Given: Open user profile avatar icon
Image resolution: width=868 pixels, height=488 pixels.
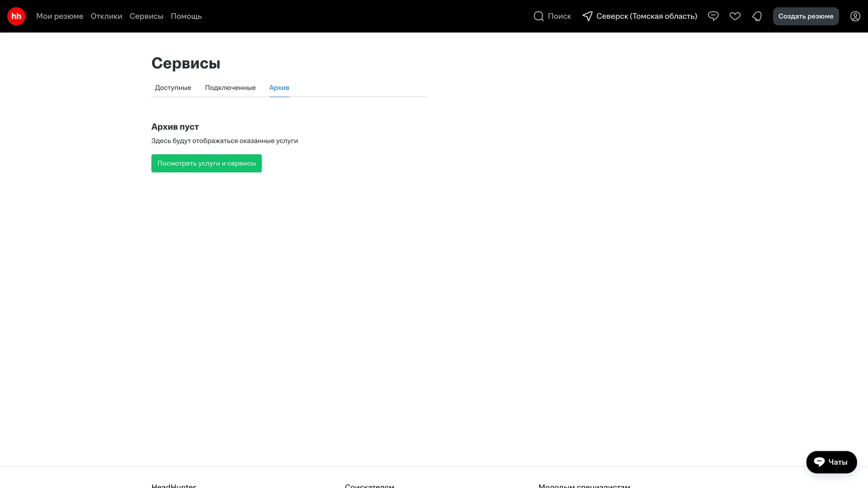Looking at the screenshot, I should pos(855,16).
